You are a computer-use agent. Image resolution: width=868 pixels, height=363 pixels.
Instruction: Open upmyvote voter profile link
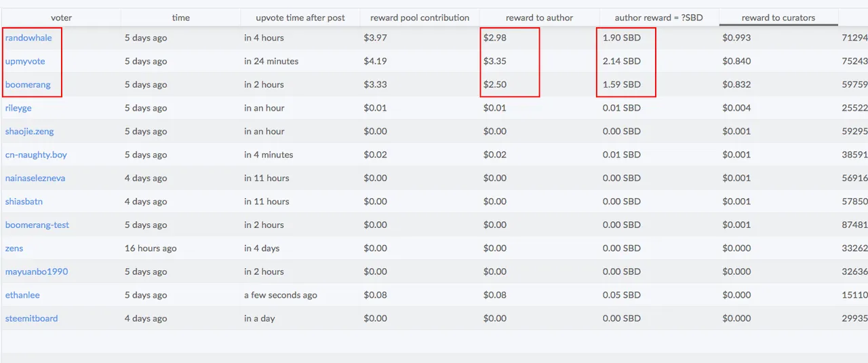click(25, 61)
